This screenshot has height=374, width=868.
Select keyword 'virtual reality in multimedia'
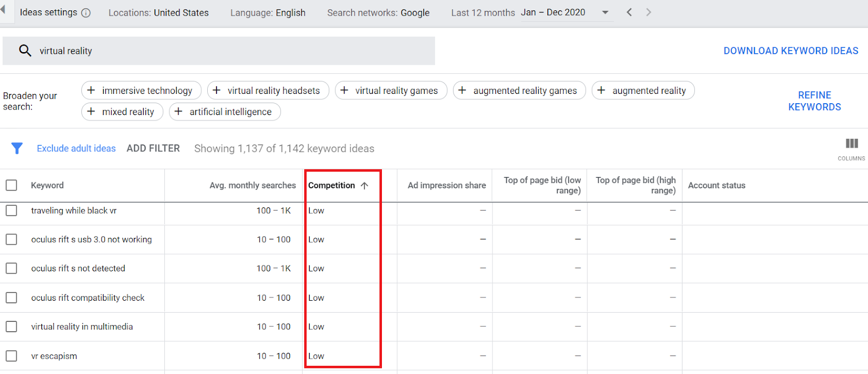(82, 326)
